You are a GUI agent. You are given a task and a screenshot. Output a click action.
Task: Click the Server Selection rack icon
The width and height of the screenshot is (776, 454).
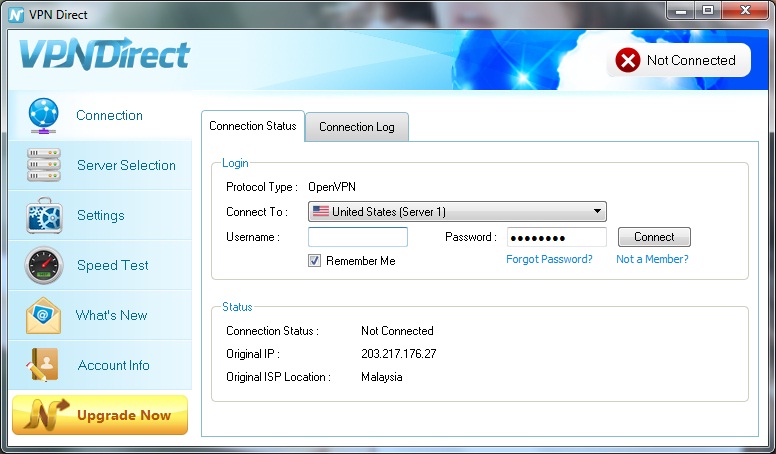[x=44, y=165]
